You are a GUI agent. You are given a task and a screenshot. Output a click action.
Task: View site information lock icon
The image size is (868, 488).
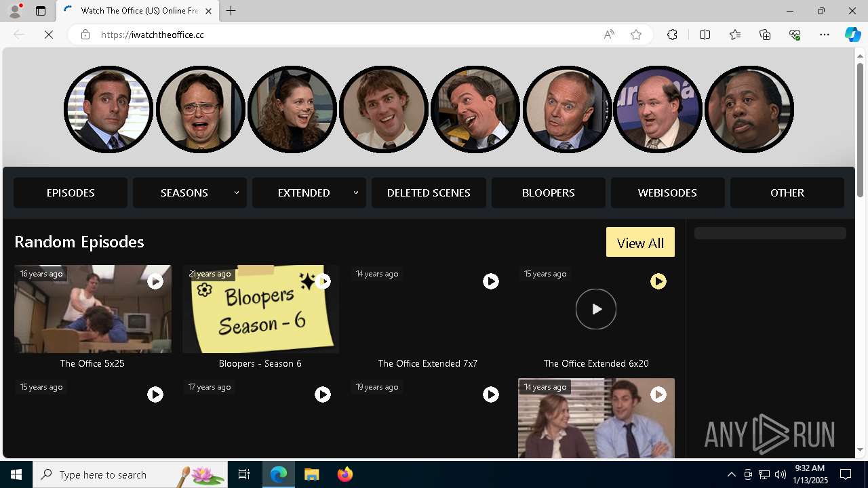click(x=85, y=35)
